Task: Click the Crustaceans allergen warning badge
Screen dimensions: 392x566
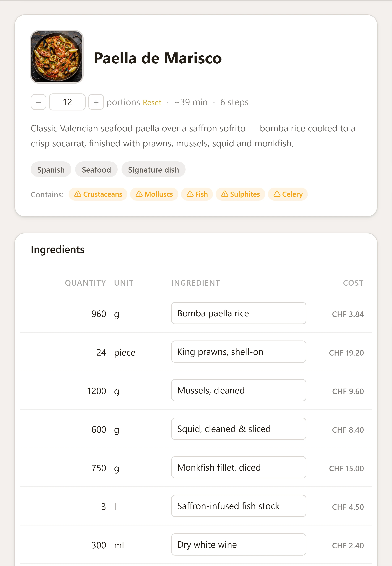Action: (98, 194)
